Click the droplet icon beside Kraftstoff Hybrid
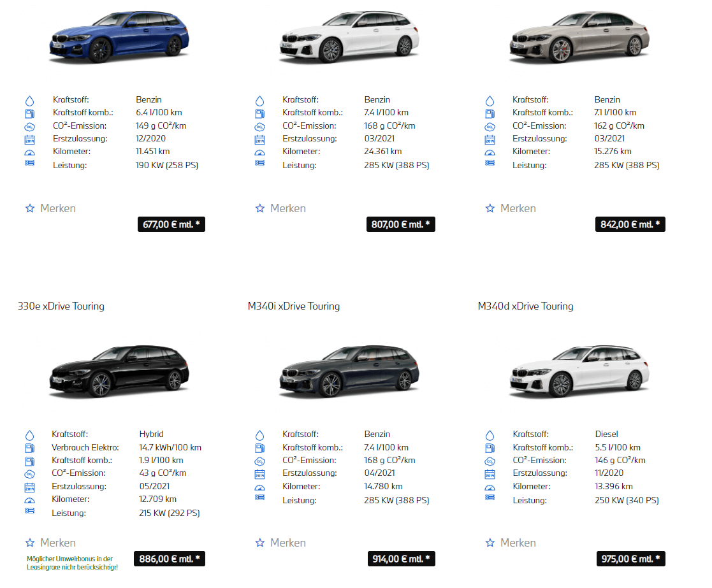Viewport: 712px width, 588px height. pos(29,436)
